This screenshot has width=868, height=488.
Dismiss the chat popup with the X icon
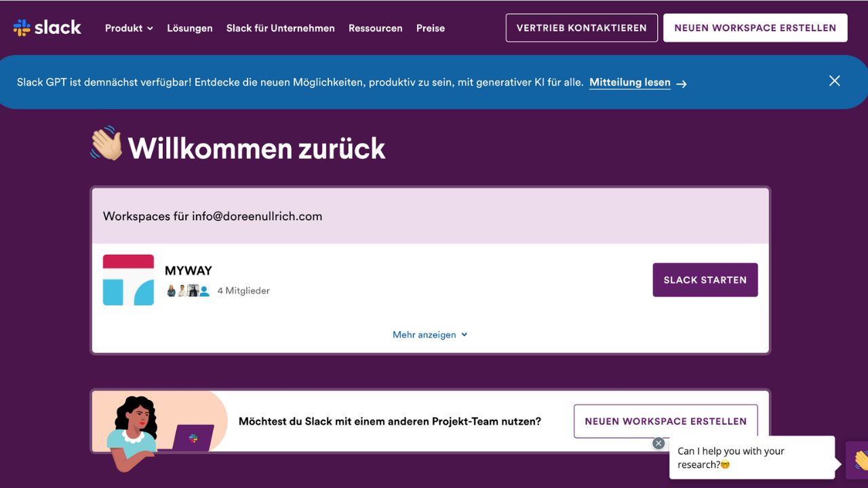(658, 443)
